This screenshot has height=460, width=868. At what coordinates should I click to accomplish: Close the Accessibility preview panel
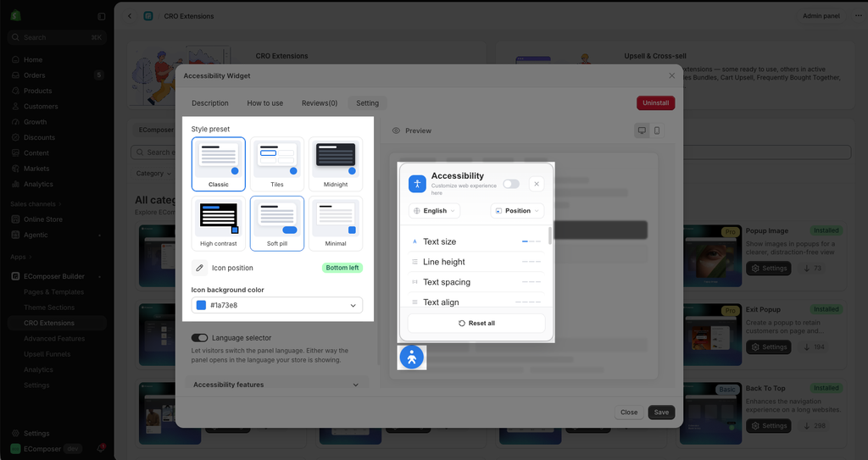point(537,184)
